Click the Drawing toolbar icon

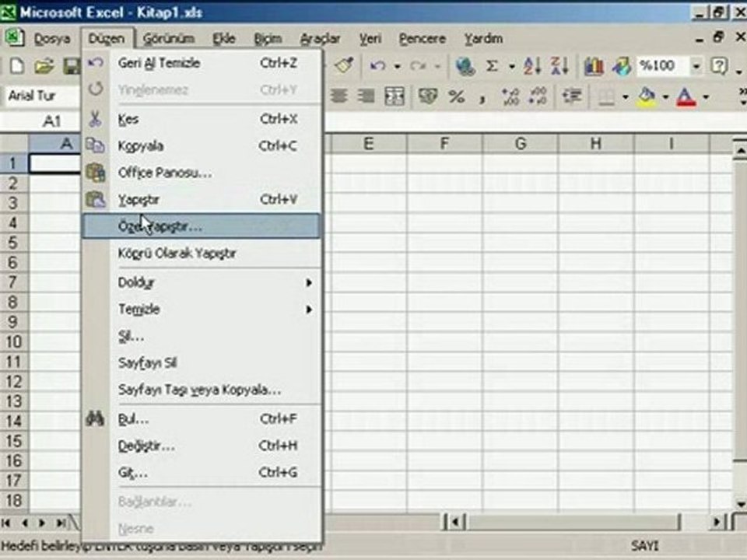[x=622, y=65]
